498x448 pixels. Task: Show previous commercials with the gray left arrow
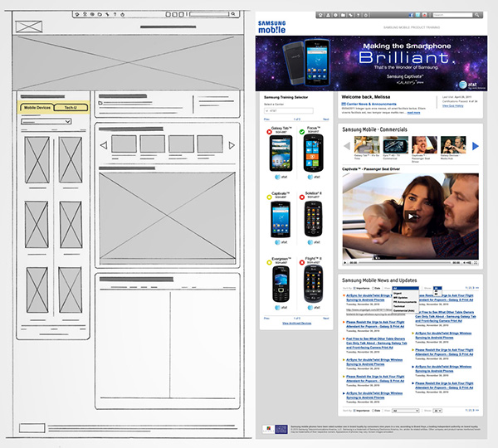(347, 146)
